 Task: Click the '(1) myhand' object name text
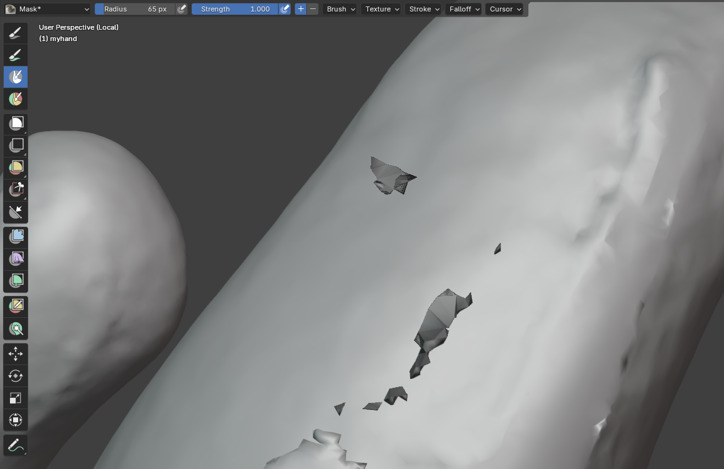pyautogui.click(x=58, y=38)
